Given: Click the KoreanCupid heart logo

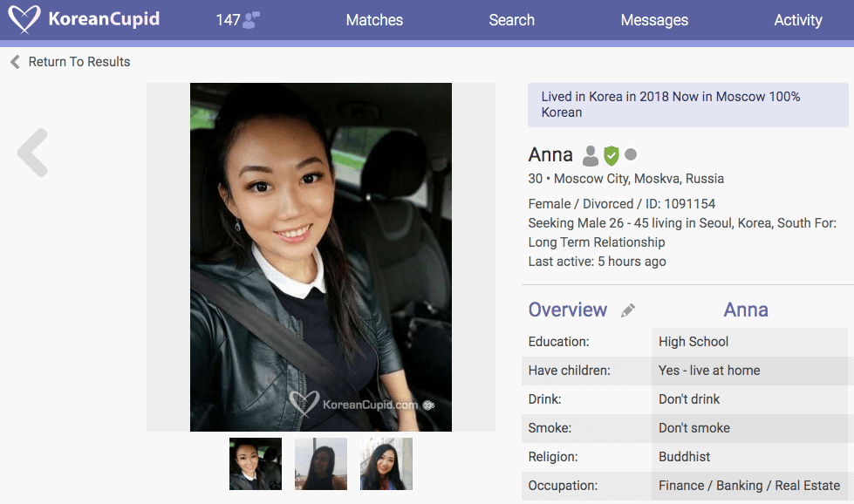Looking at the screenshot, I should coord(24,19).
